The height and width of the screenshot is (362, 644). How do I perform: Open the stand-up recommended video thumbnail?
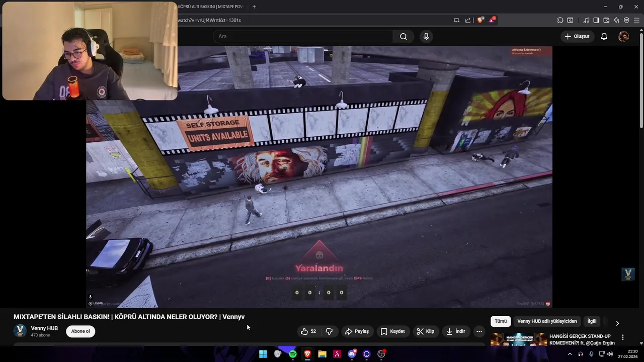[519, 340]
